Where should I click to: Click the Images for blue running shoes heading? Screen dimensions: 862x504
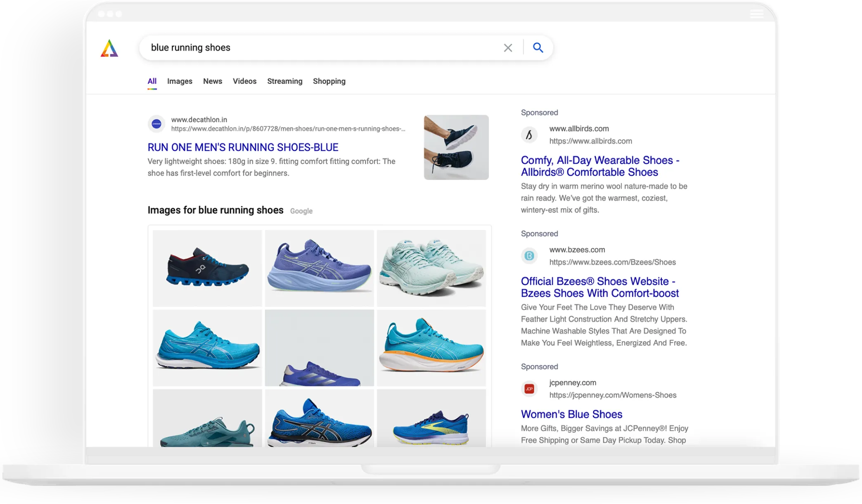pyautogui.click(x=215, y=210)
